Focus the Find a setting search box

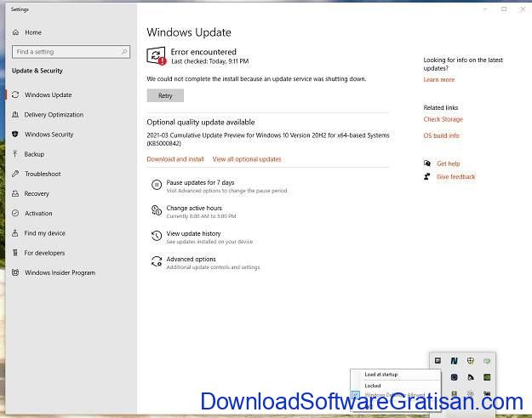pyautogui.click(x=71, y=52)
